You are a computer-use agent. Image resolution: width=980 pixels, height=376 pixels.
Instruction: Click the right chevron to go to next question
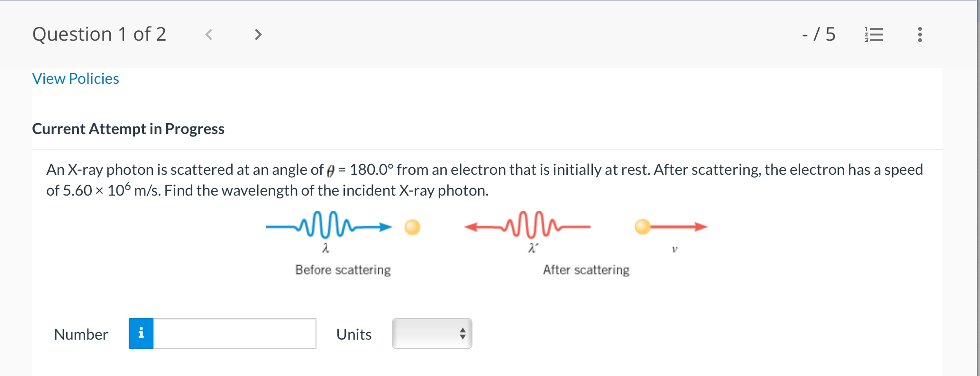pos(258,35)
